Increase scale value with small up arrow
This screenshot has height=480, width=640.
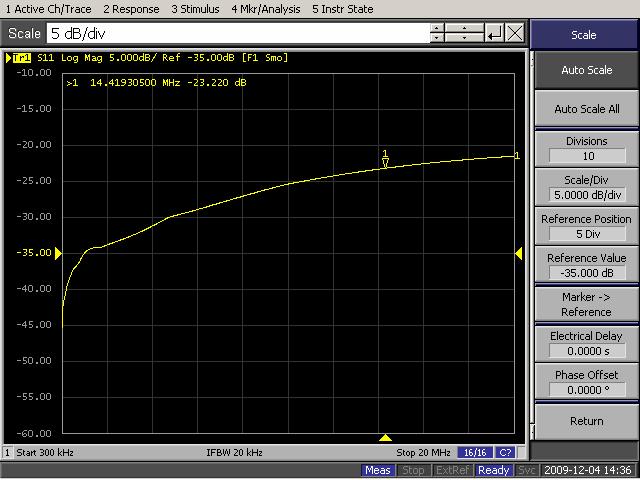tap(437, 28)
